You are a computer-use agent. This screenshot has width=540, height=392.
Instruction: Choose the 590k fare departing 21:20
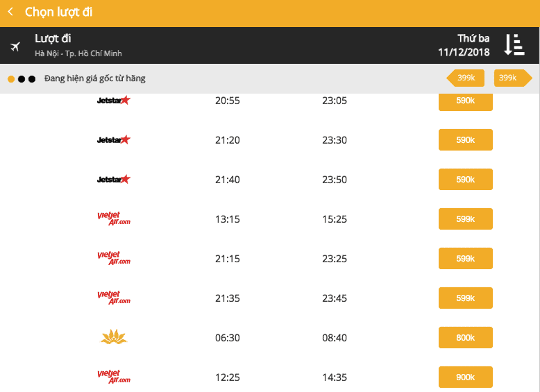(x=466, y=139)
